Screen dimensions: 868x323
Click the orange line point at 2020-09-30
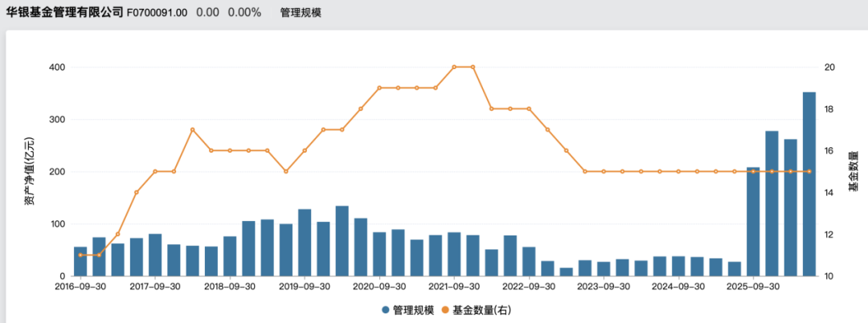(x=379, y=88)
